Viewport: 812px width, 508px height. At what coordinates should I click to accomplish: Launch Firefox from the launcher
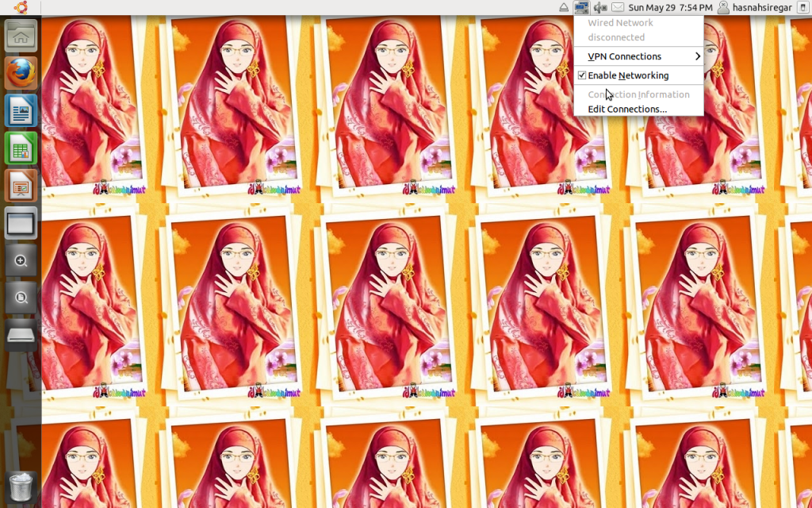tap(21, 73)
